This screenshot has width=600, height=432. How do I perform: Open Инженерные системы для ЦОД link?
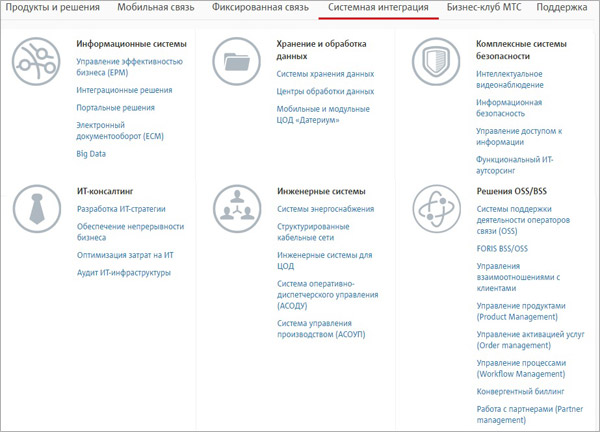pos(325,261)
